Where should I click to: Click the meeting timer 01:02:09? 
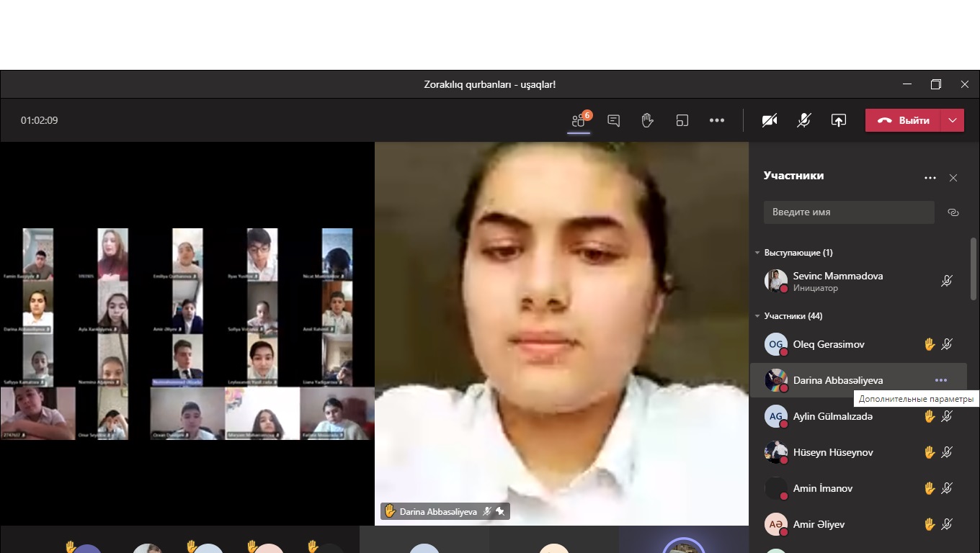[x=39, y=120]
